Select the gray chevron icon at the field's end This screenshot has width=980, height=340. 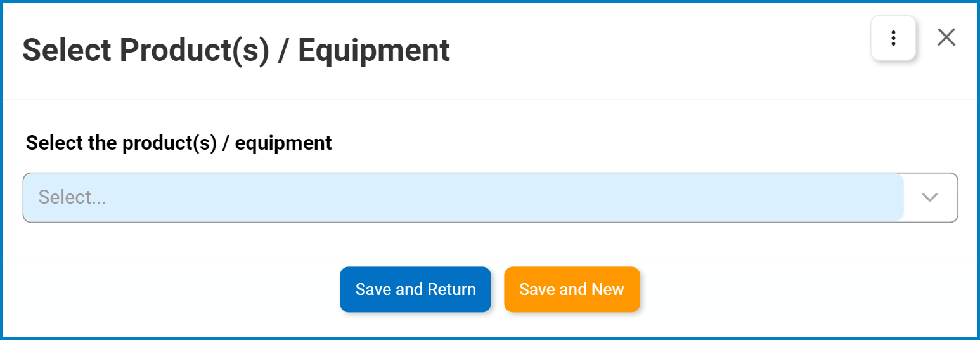(x=930, y=197)
